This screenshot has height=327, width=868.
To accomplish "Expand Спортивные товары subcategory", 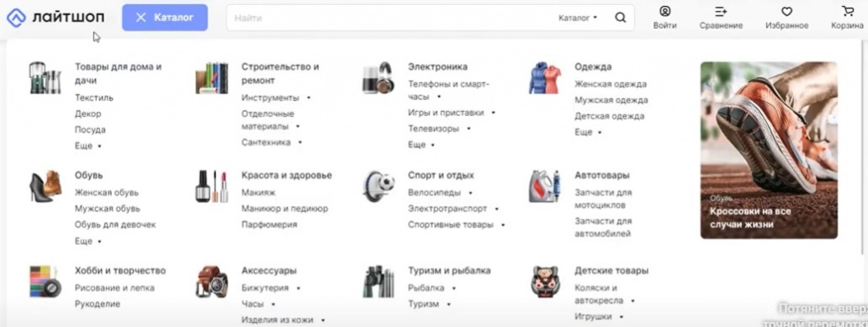I will pos(503,224).
